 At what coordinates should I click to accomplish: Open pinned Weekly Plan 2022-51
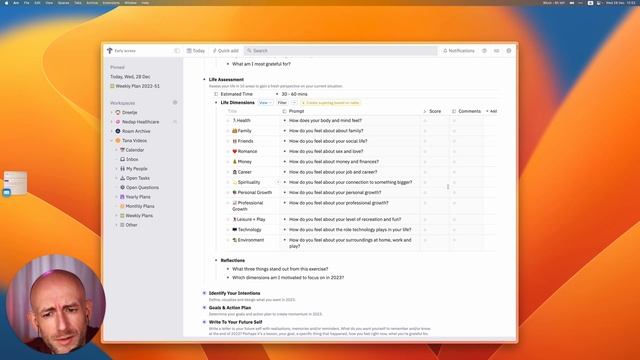tap(135, 86)
